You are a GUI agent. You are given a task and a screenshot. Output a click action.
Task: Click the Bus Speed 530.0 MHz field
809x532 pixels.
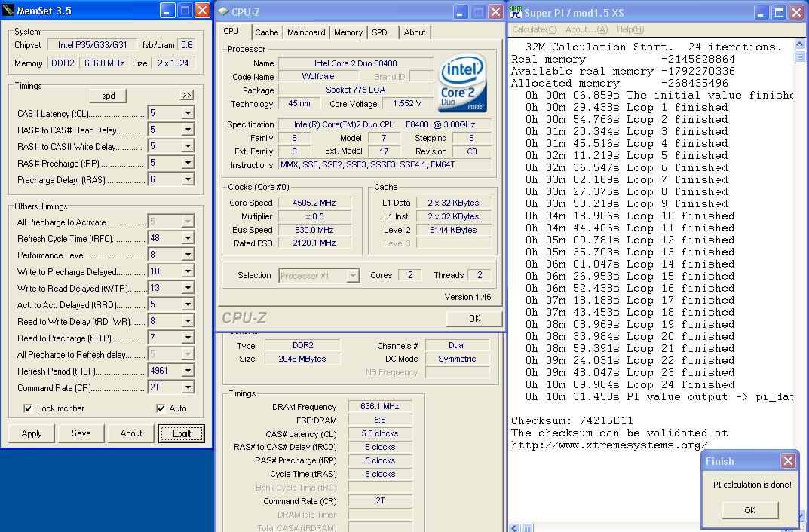[x=314, y=230]
